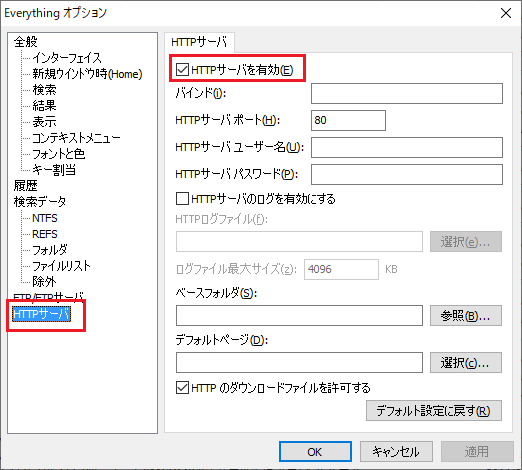Click 参照(B)... button for base folder
Viewport: 522px width, 470px height.
[466, 315]
